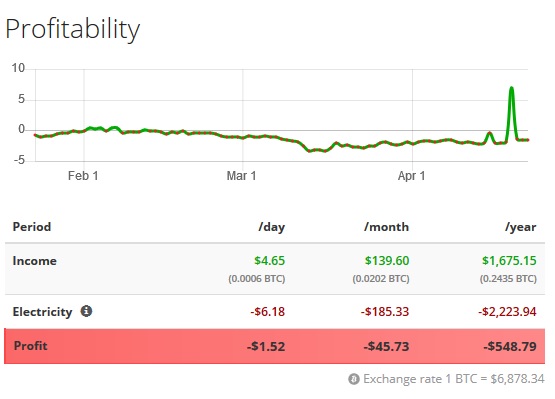Image resolution: width=555 pixels, height=399 pixels.
Task: Select the /month column header
Action: point(387,227)
